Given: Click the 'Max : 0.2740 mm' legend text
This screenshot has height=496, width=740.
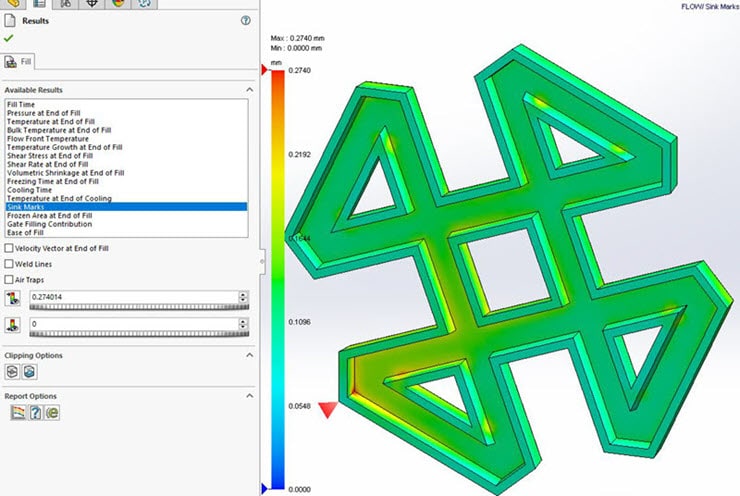Looking at the screenshot, I should (297, 38).
